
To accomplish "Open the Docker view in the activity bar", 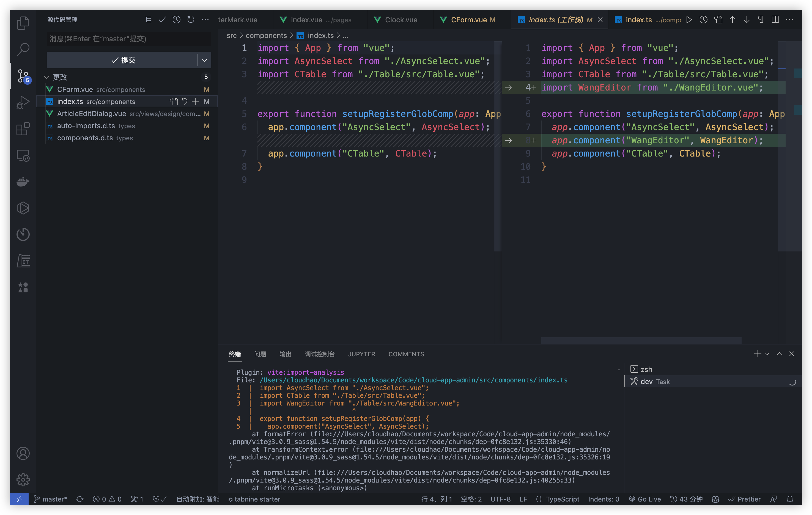I will tap(23, 182).
